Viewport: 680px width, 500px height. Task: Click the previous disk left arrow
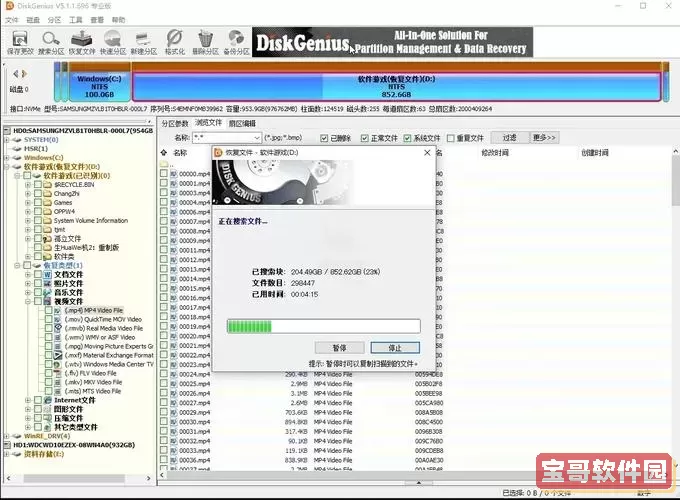pyautogui.click(x=16, y=74)
